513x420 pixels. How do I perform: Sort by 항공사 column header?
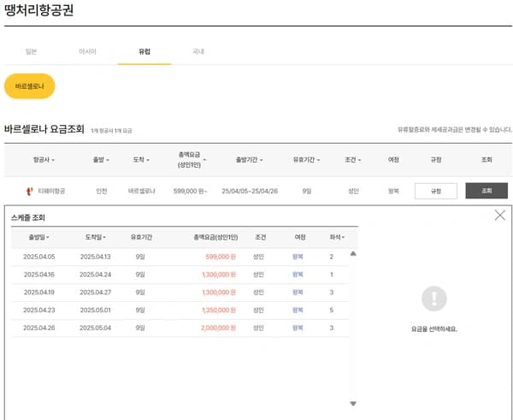click(x=44, y=160)
